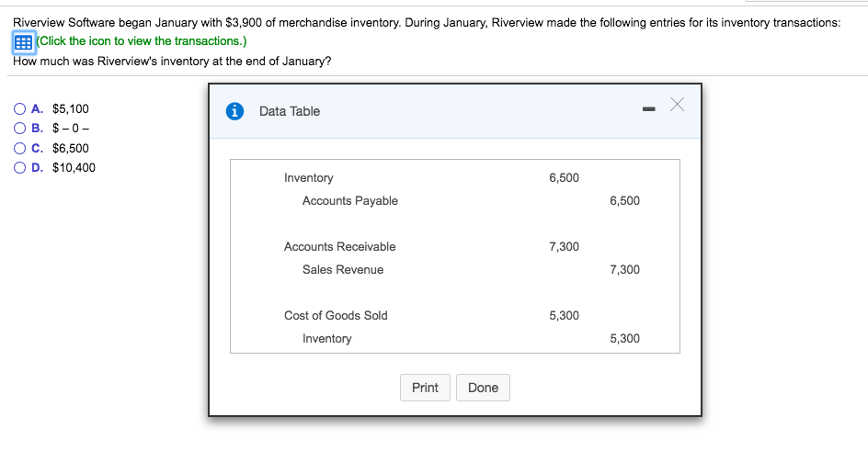868x451 pixels.
Task: Click the blue info icon beside Data Table
Action: coord(234,111)
